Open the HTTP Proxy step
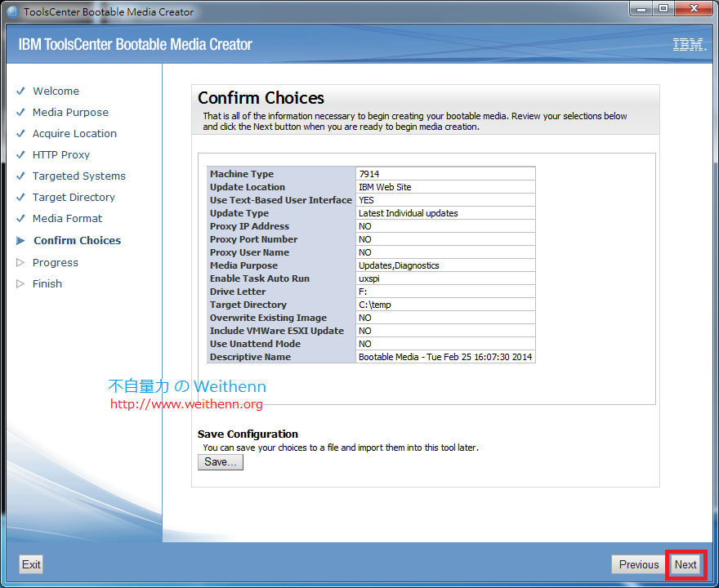The image size is (719, 588). pyautogui.click(x=61, y=155)
